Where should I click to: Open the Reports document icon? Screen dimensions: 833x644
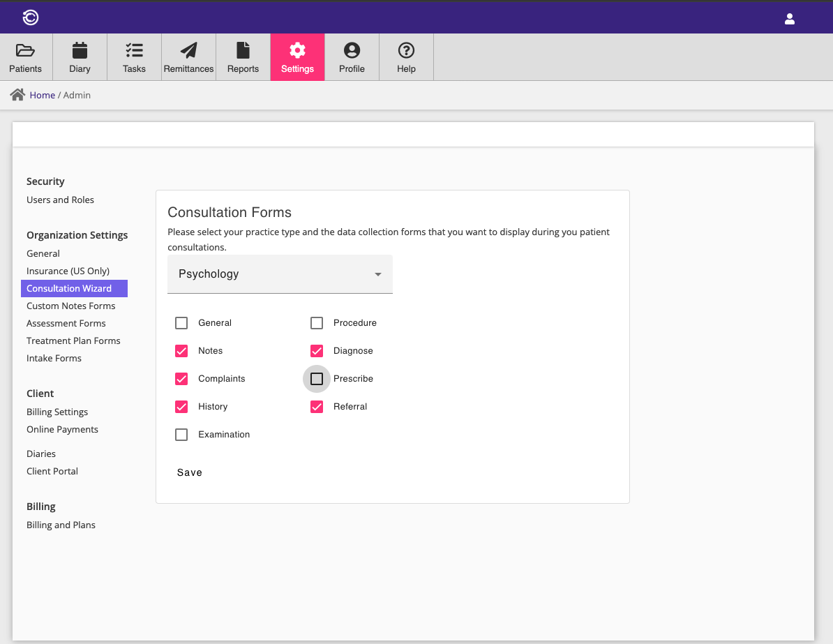click(x=243, y=50)
